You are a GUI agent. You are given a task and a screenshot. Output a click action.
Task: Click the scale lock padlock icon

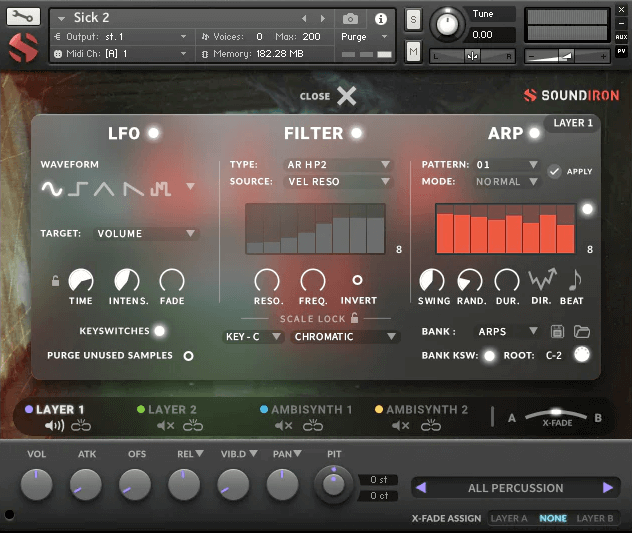[x=354, y=318]
